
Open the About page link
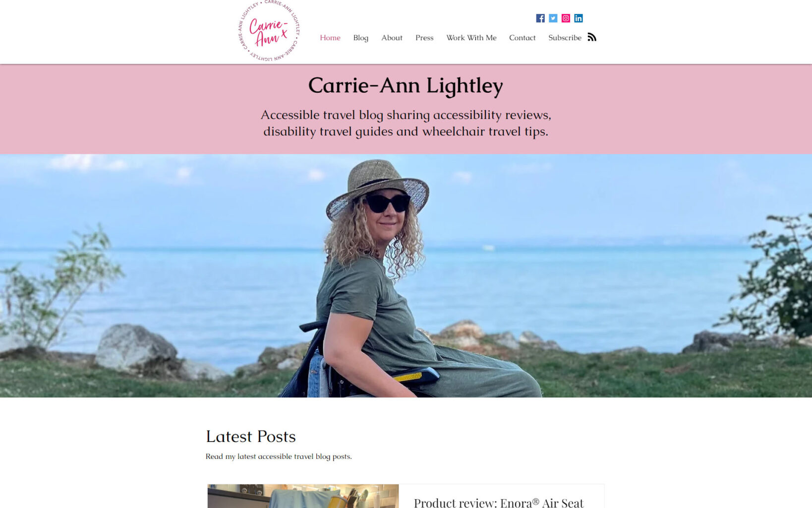392,38
